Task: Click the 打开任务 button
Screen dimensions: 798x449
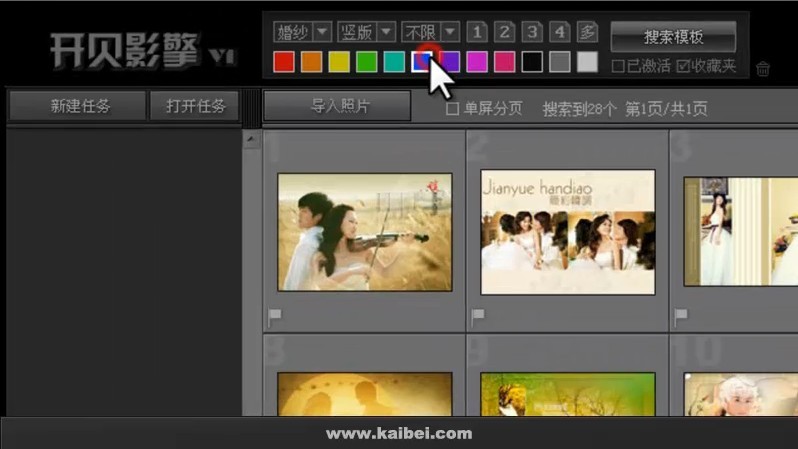Action: click(x=195, y=106)
